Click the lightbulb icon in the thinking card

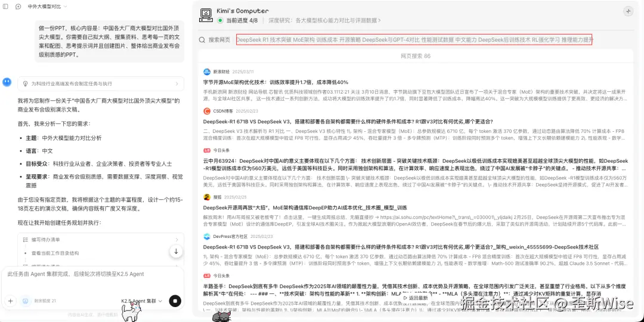click(x=25, y=83)
